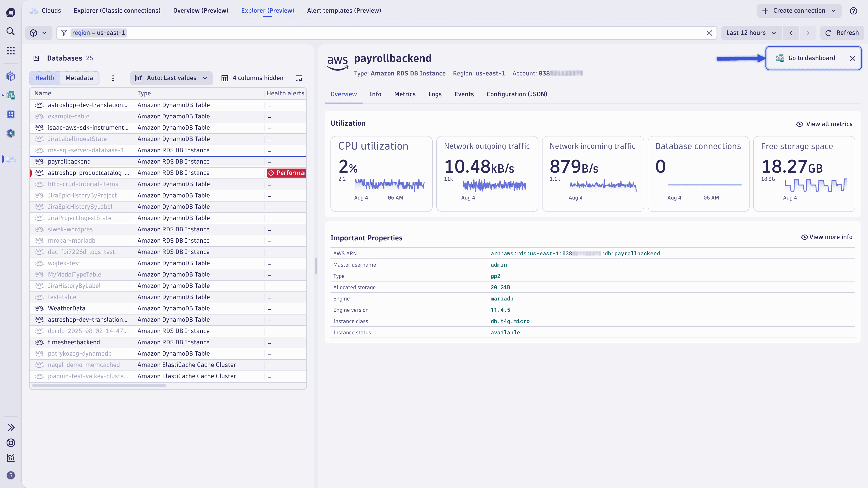Go to previous timeframe arrow

[x=791, y=33]
